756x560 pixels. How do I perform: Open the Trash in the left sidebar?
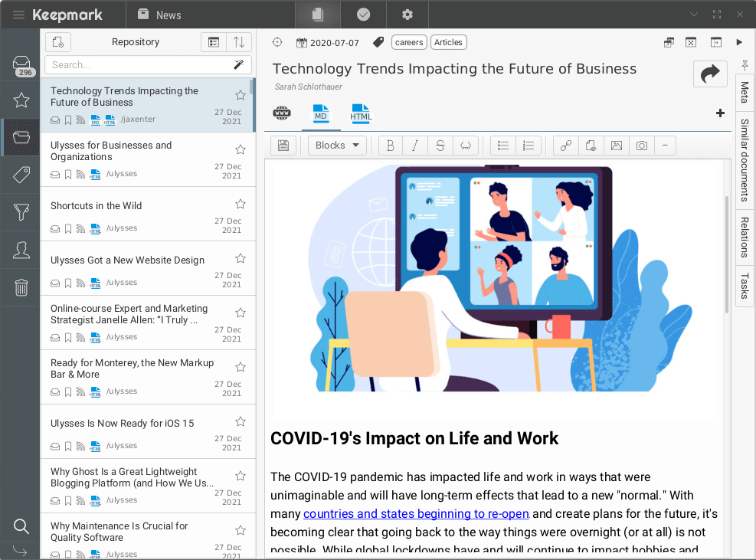tap(21, 287)
